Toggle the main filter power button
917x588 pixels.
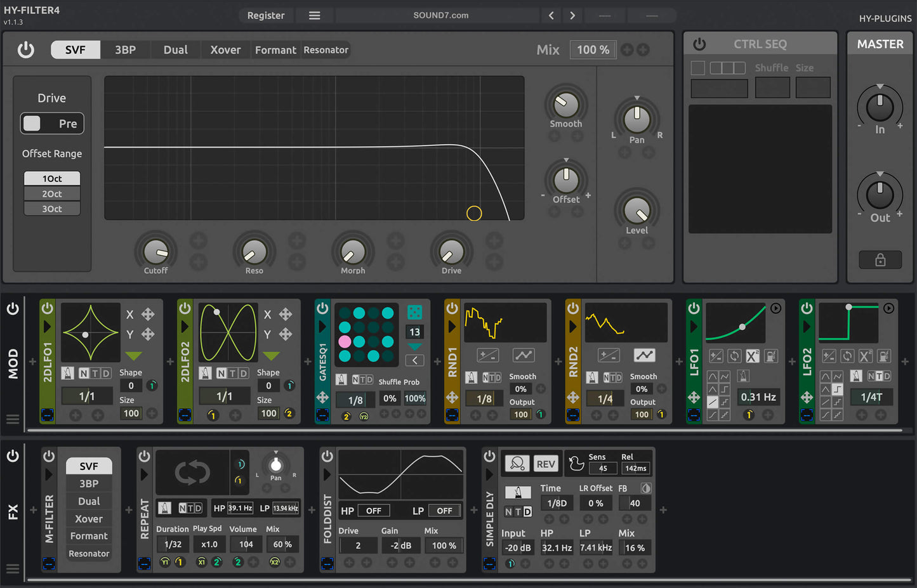pyautogui.click(x=26, y=49)
